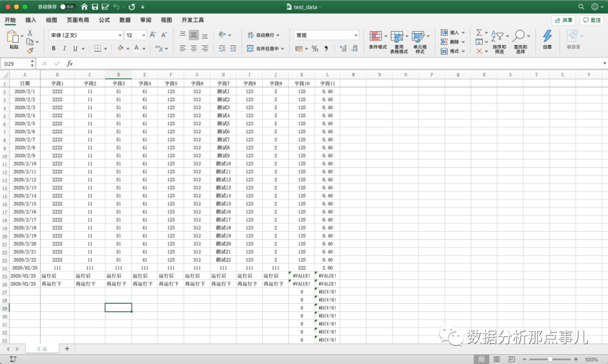The width and height of the screenshot is (608, 364).
Task: Open the font size dropdown
Action: (x=144, y=35)
